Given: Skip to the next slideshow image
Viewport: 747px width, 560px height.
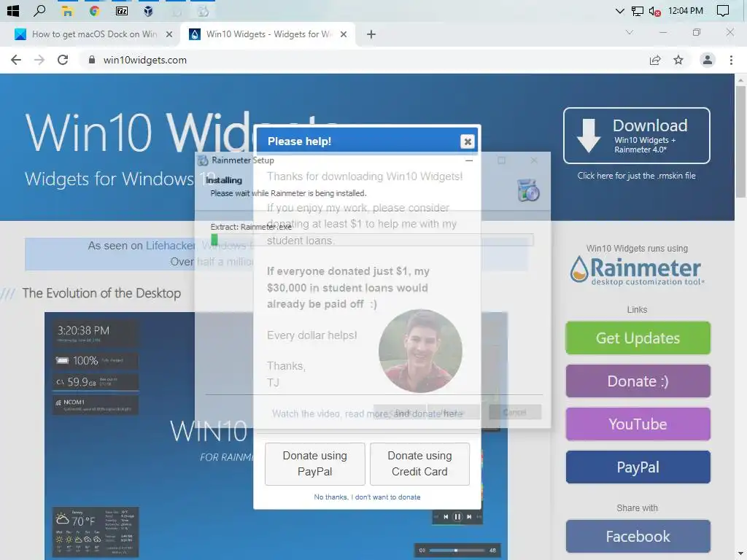Looking at the screenshot, I should [x=469, y=517].
